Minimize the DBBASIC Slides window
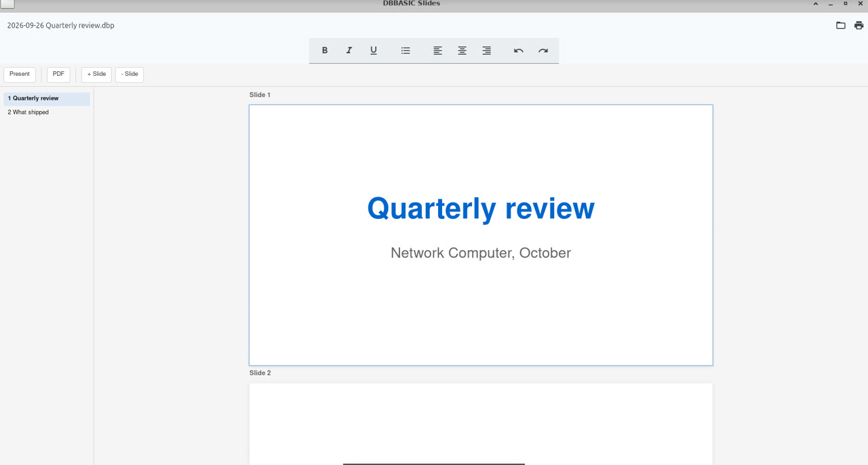The height and width of the screenshot is (465, 868). pyautogui.click(x=831, y=3)
